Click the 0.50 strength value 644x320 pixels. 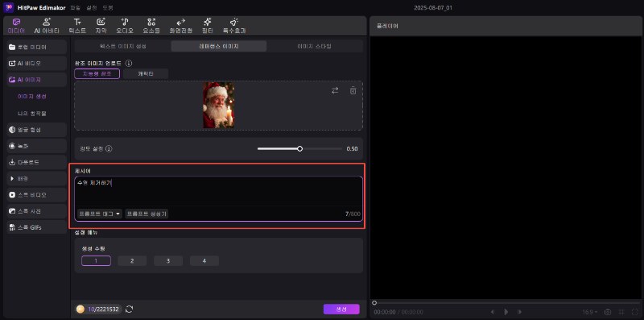tap(353, 149)
